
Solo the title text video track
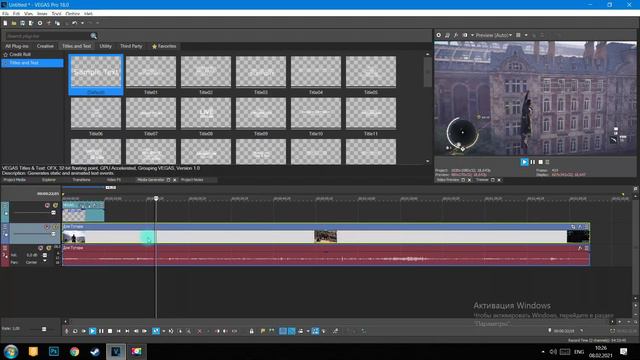(55, 205)
